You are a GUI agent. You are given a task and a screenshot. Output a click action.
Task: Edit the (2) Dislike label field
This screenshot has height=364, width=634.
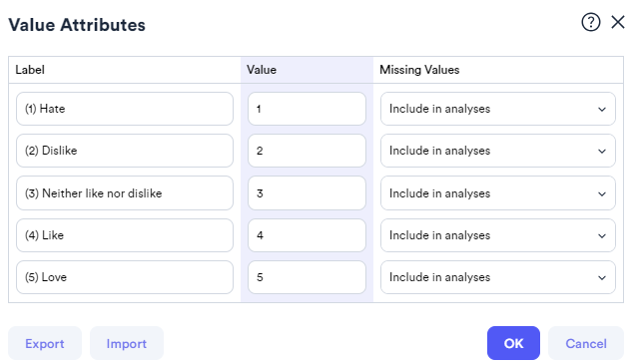(125, 151)
